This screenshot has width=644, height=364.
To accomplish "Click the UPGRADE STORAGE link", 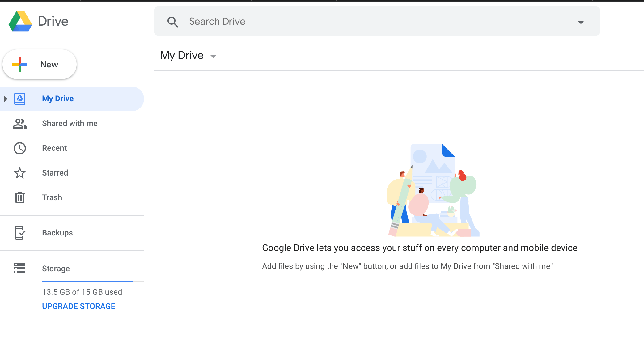I will [x=78, y=306].
